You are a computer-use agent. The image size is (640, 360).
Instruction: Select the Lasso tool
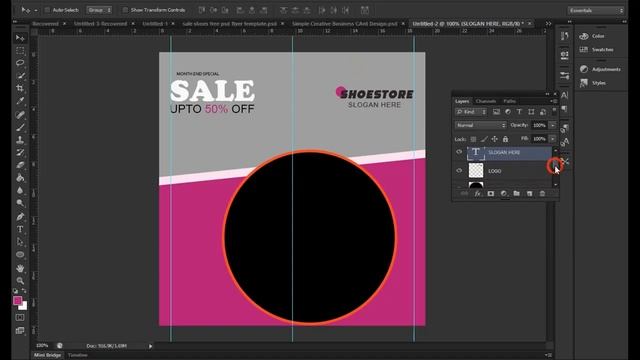click(20, 63)
